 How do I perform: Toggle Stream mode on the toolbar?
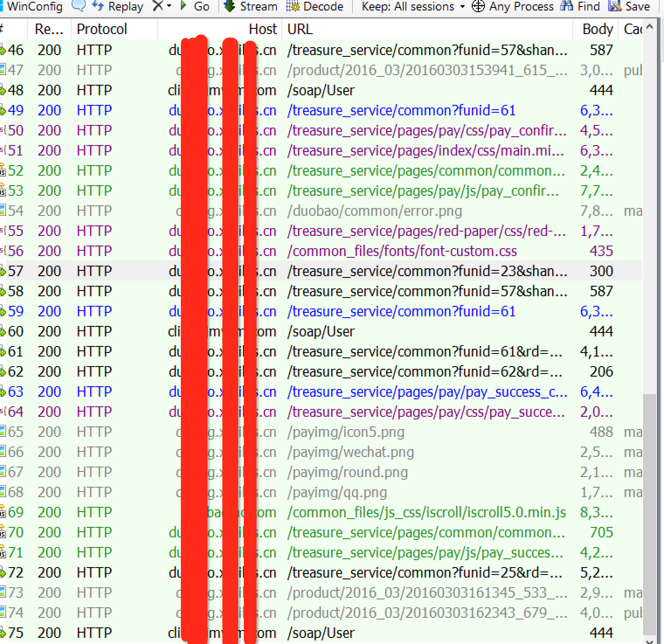coord(251,6)
